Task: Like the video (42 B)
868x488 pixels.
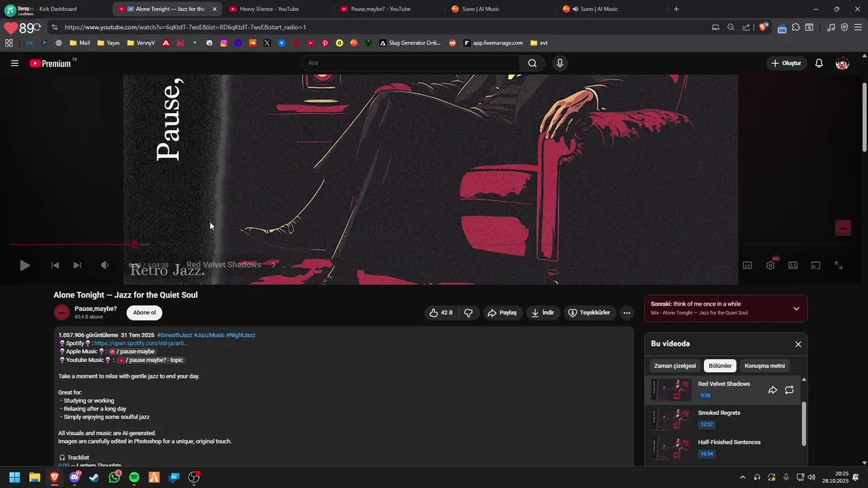Action: [x=441, y=312]
